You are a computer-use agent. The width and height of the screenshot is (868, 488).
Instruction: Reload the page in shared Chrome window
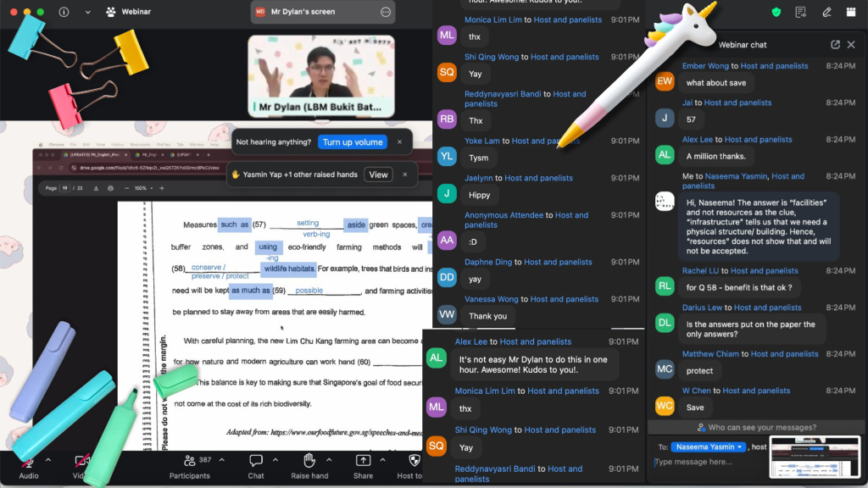60,167
